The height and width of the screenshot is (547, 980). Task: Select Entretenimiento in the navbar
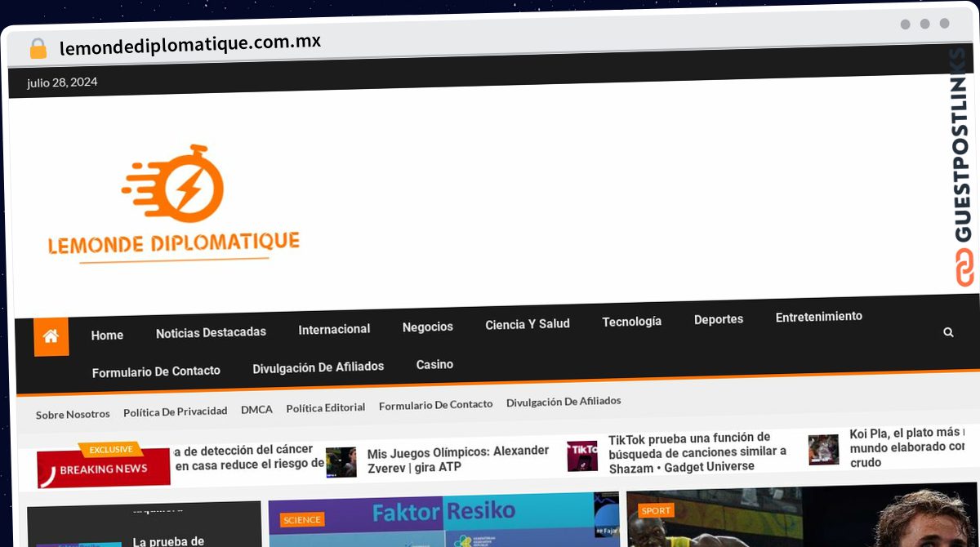pos(818,316)
